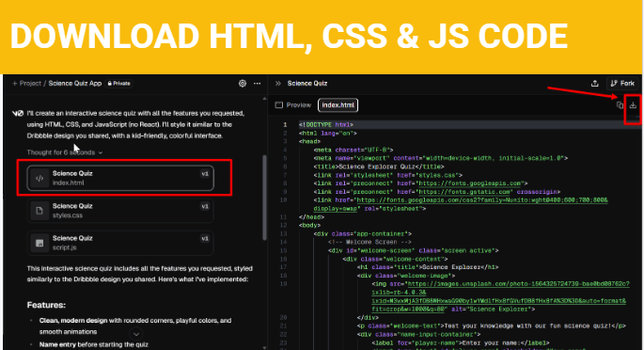Screen dimensions: 644x350
Task: Switch to the Preview tab
Action: point(293,105)
